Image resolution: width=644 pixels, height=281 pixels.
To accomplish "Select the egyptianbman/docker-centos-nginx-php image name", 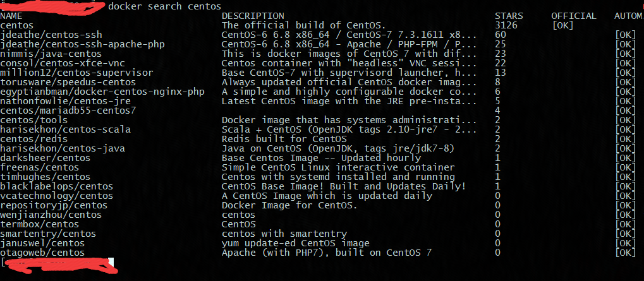I will (x=102, y=92).
